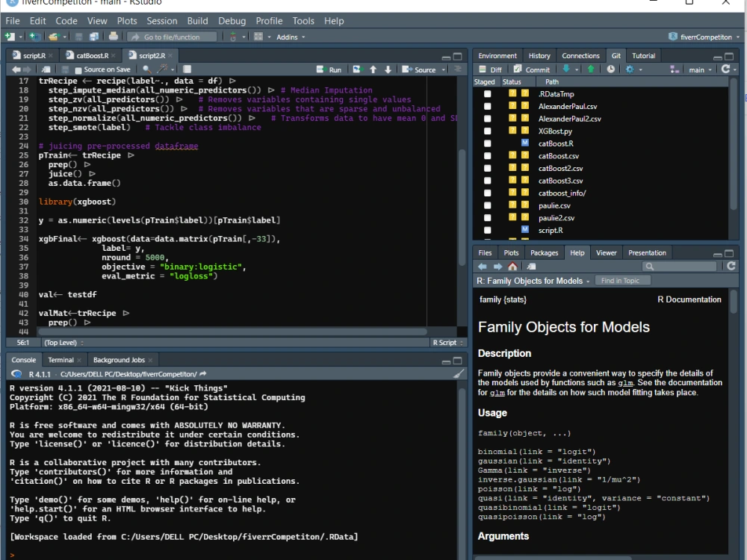
Task: Click the New Branch icon in Git pane
Action: click(x=674, y=69)
